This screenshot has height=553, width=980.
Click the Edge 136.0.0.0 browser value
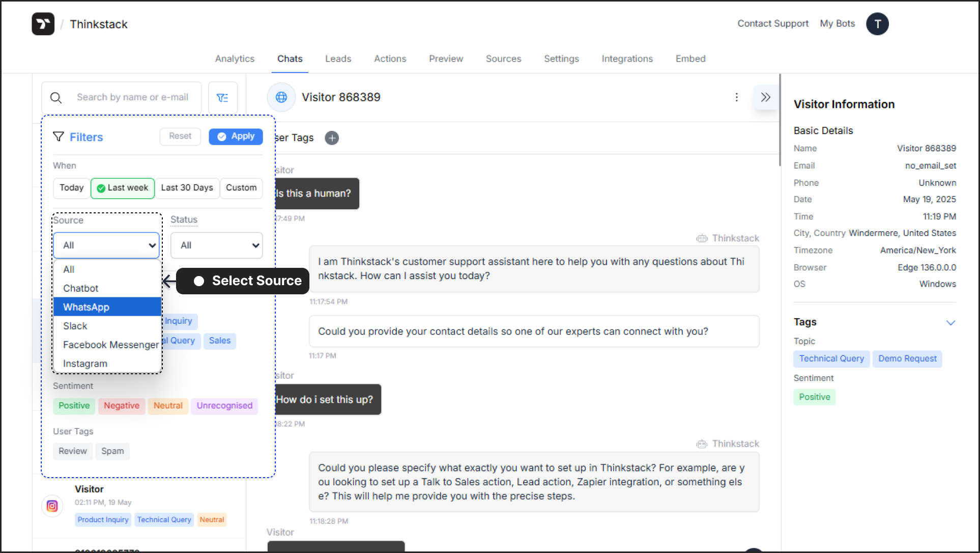(x=927, y=267)
